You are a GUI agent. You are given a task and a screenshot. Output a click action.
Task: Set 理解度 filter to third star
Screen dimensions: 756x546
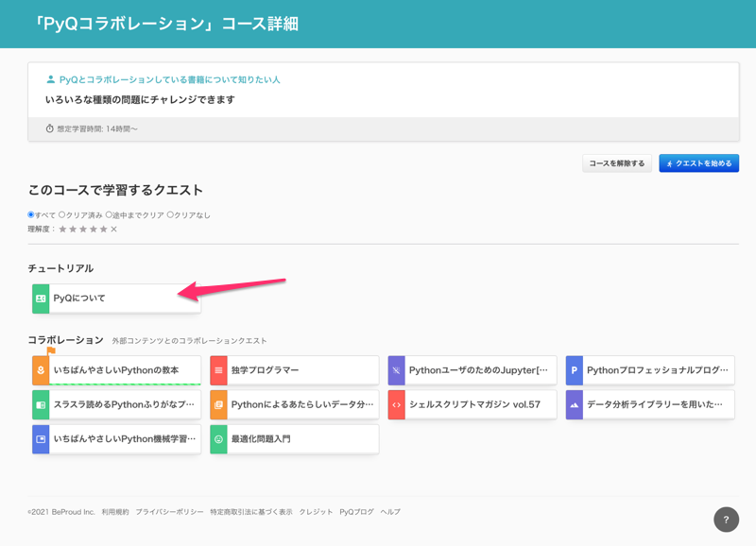click(83, 230)
